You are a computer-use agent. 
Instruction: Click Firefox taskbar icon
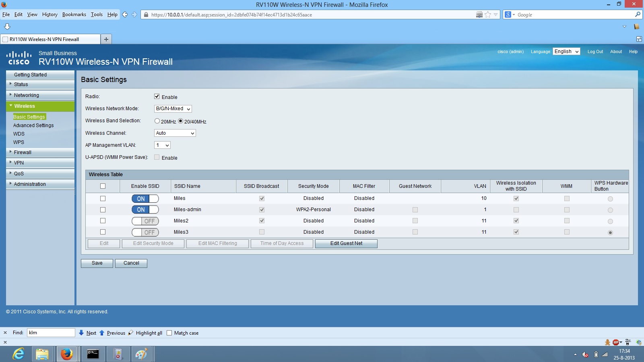[67, 354]
